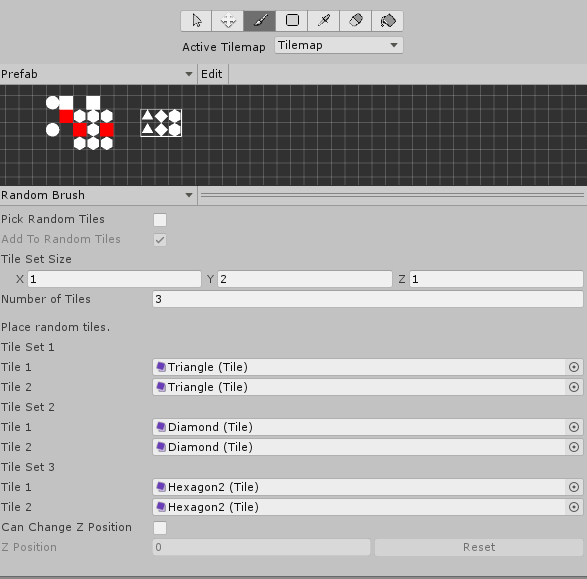Click the Active Tilemap label

point(224,47)
